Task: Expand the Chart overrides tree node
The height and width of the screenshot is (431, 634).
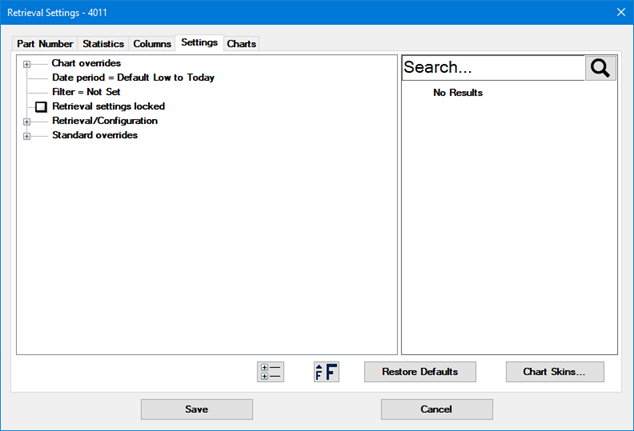Action: tap(27, 64)
